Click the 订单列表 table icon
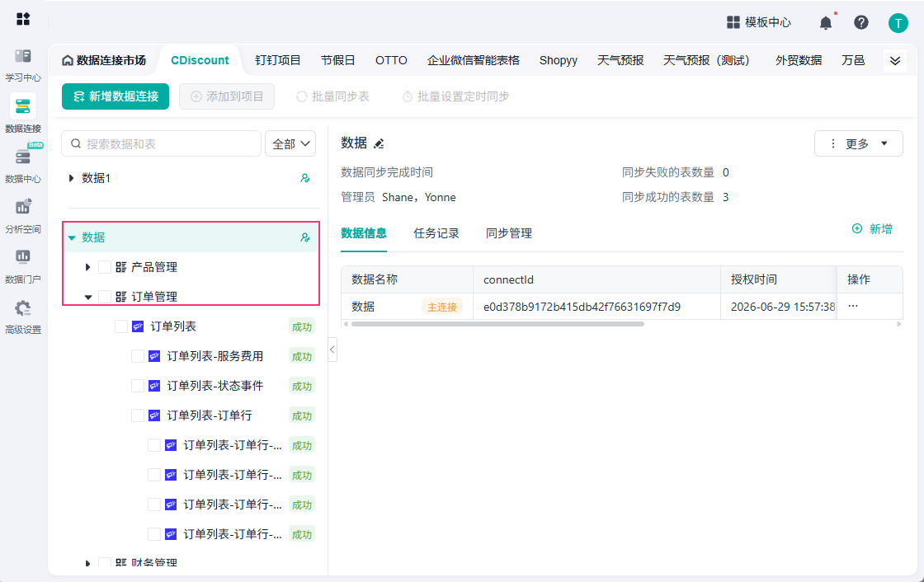Image resolution: width=924 pixels, height=582 pixels. tap(138, 326)
